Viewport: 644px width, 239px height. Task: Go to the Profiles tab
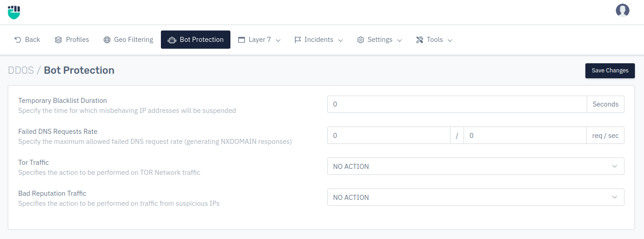pos(72,40)
